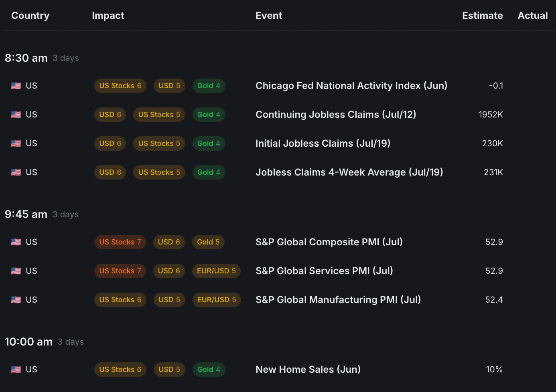Click EUR/USD 5 tag on Services PMI row
Screen dimensions: 556x392
[x=216, y=271]
